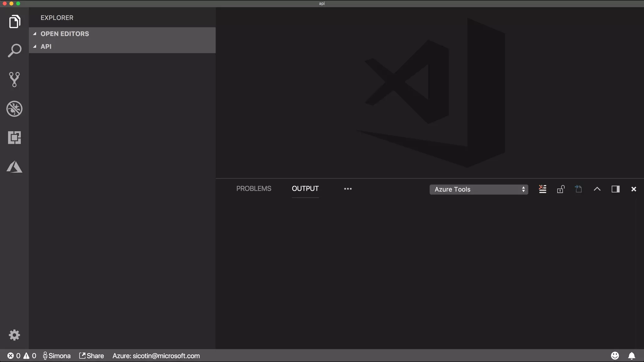Show additional panel views with ellipsis
Image resolution: width=644 pixels, height=362 pixels.
[347, 189]
